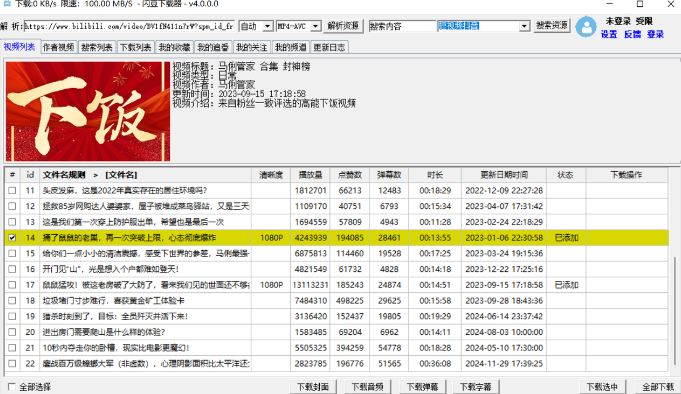The width and height of the screenshot is (681, 394).
Task: Open the 我的追番 tab
Action: 213,47
